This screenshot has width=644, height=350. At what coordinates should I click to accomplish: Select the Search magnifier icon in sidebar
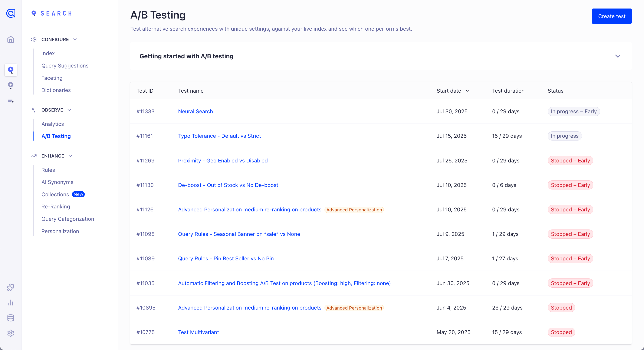[11, 70]
